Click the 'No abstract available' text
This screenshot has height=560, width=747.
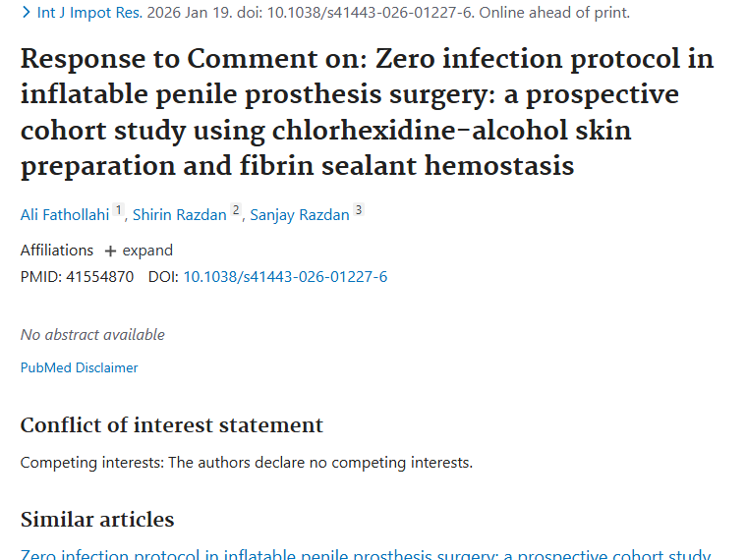pos(92,334)
